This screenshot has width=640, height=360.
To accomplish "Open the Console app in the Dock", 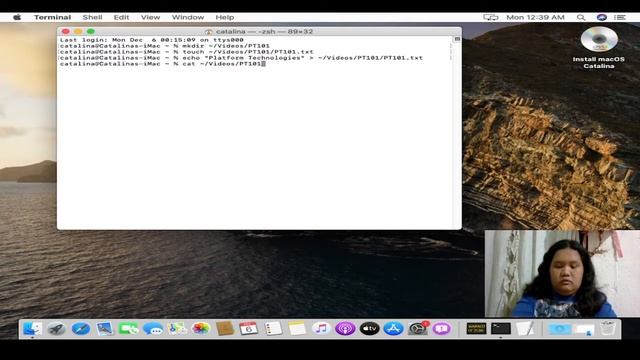I will [x=476, y=329].
